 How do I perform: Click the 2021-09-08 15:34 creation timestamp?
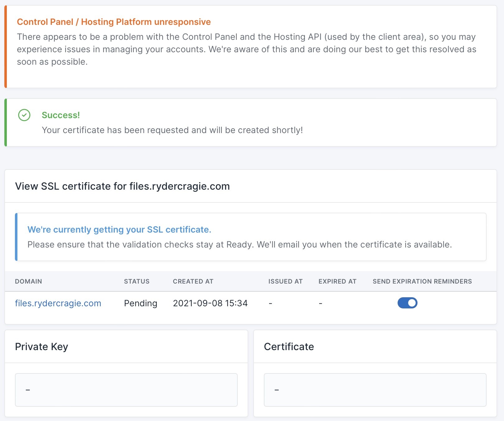pyautogui.click(x=210, y=303)
